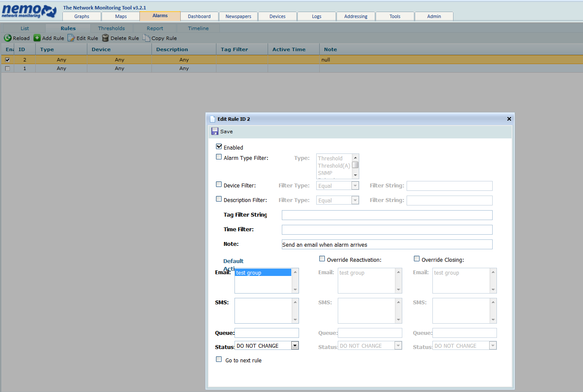The width and height of the screenshot is (583, 392).
Task: Close the Edit Rule ID 2 dialog
Action: 509,119
